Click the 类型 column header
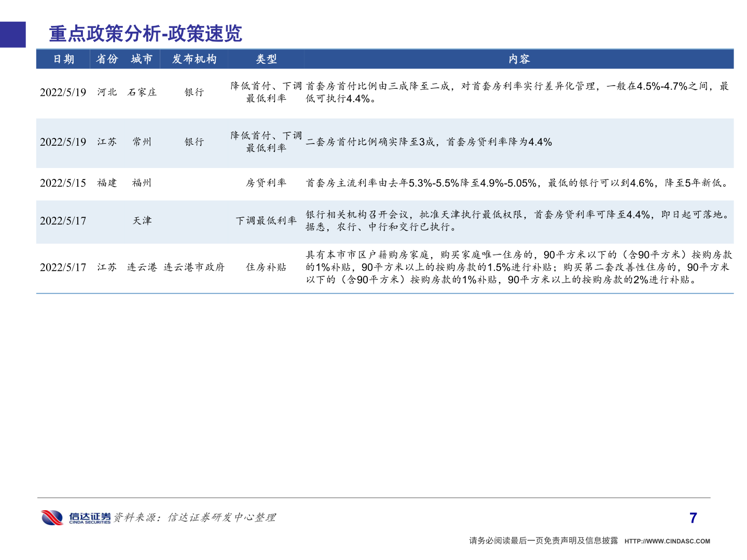The image size is (747, 560). click(x=266, y=59)
